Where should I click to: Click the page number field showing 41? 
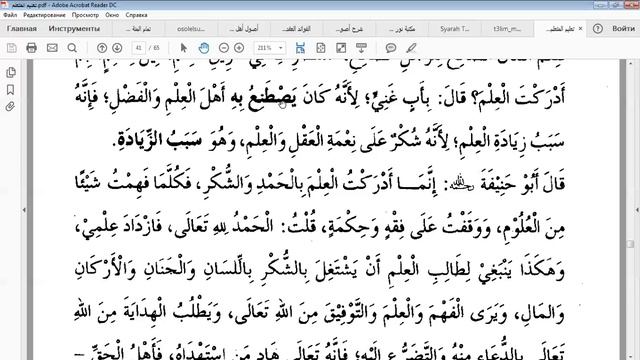click(139, 48)
